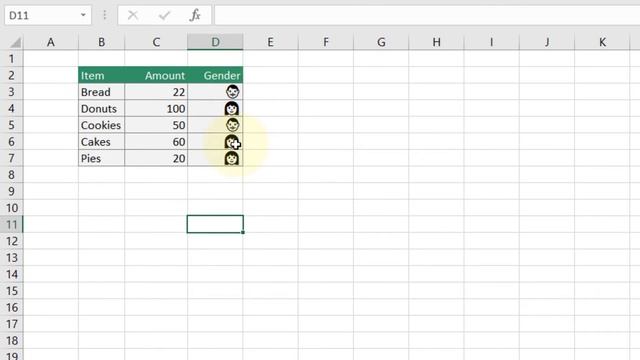Click the Cookies cell
Image resolution: width=640 pixels, height=360 pixels.
click(101, 125)
